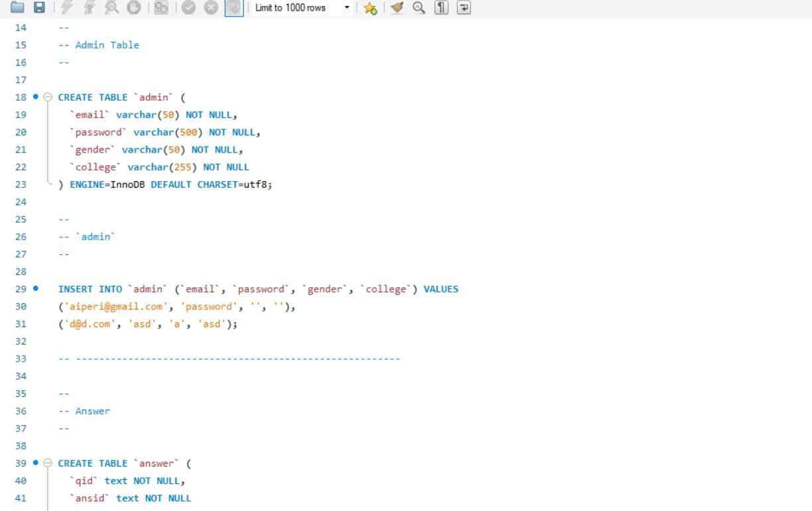
Task: Collapse the CREATE TABLE `answer` block
Action: (x=48, y=463)
